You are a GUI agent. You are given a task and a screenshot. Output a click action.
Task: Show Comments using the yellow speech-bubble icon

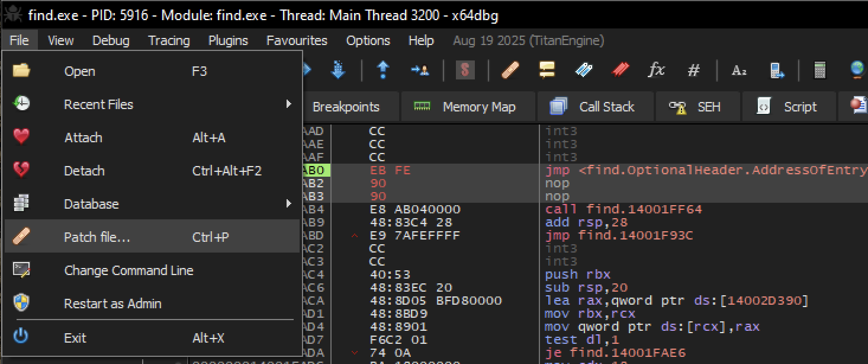(547, 71)
